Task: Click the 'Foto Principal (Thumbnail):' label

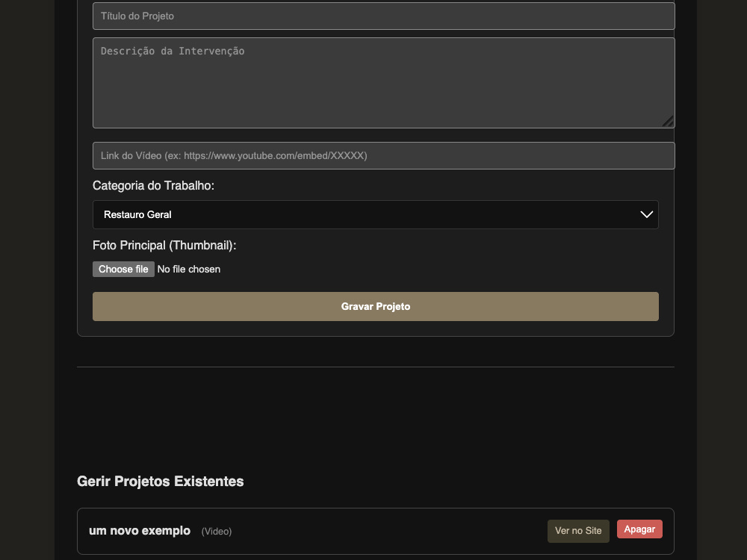Action: pyautogui.click(x=164, y=245)
